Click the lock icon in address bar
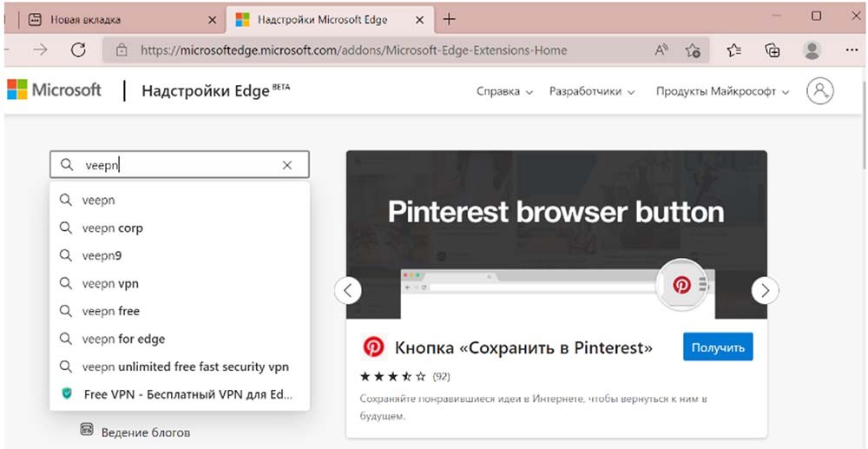Image resolution: width=868 pixels, height=449 pixels. (x=122, y=50)
